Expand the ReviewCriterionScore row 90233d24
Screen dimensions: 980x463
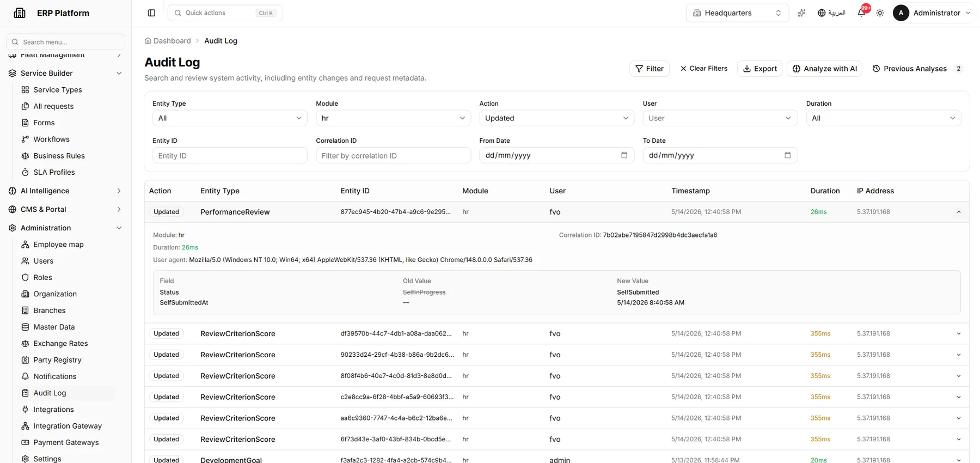(958, 355)
